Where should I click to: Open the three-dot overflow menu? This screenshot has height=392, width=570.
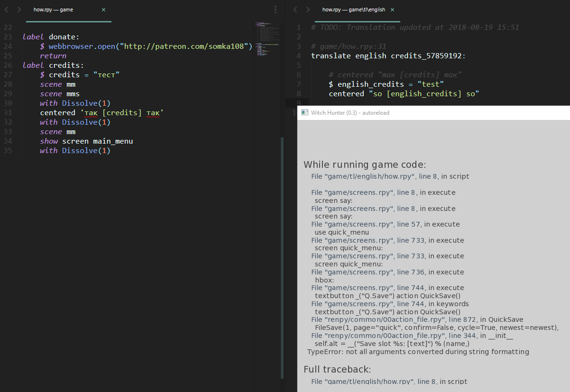pos(276,9)
